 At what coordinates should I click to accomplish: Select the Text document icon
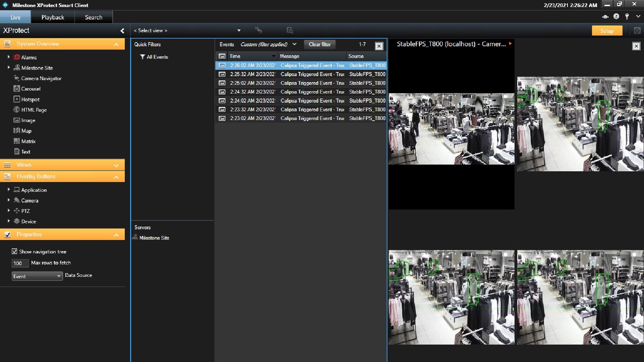click(x=17, y=152)
